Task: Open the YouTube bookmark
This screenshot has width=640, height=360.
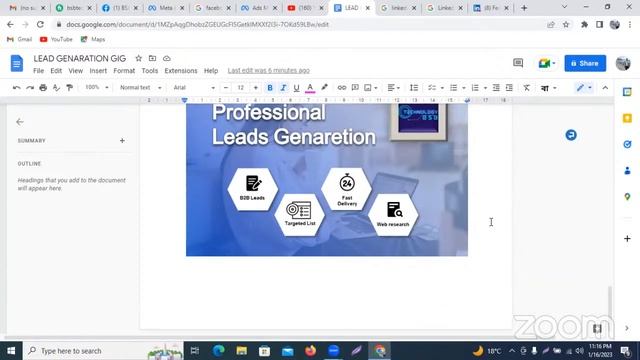Action: [x=56, y=39]
